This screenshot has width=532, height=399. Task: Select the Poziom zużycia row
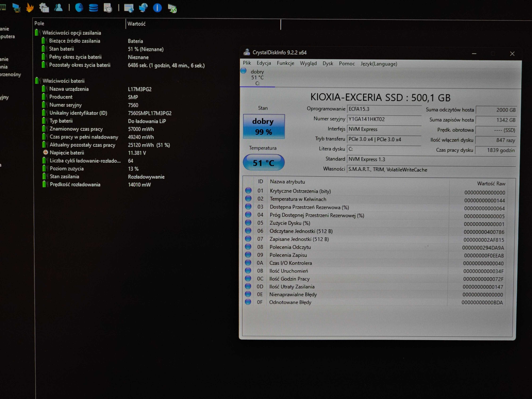[x=90, y=168]
